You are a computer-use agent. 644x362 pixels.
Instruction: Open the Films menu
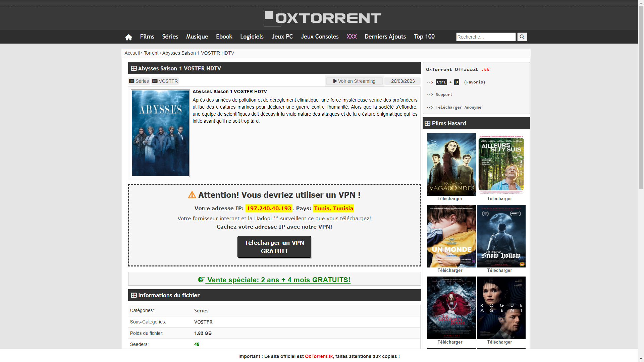(x=147, y=37)
